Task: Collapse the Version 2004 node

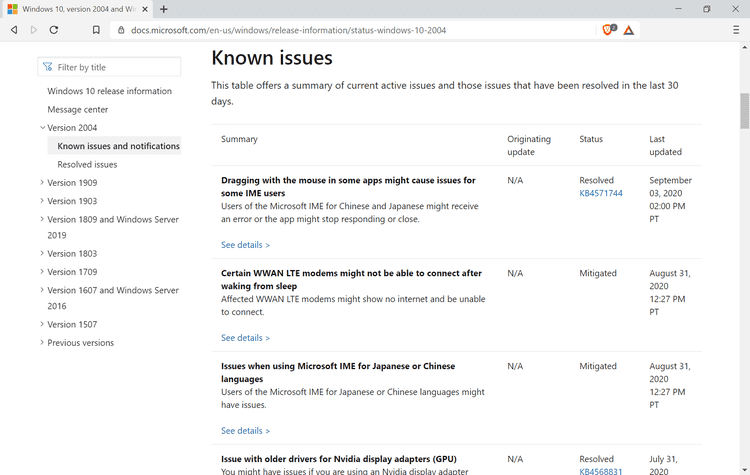Action: point(42,128)
